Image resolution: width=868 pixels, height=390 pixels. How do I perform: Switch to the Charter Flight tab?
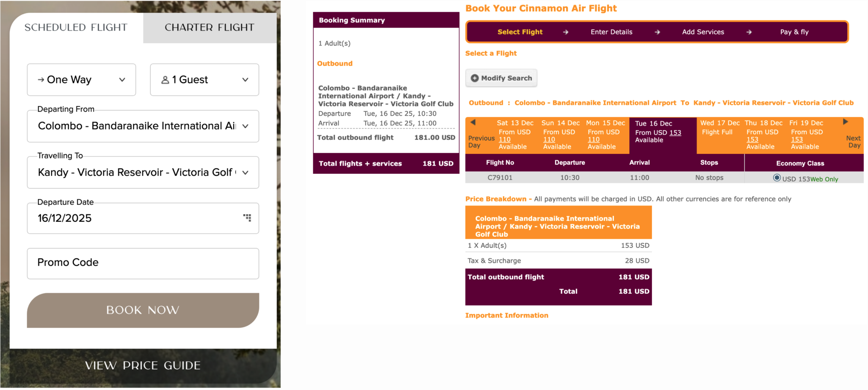point(210,27)
